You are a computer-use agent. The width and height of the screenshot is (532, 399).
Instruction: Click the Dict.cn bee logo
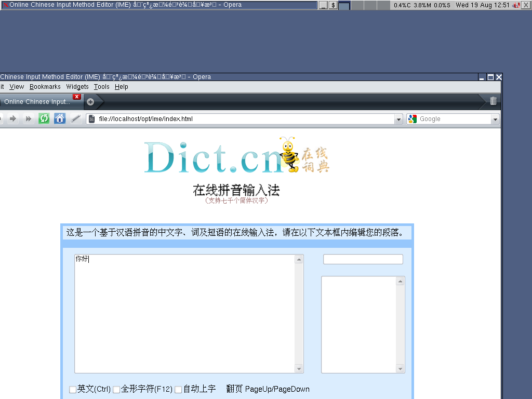click(x=288, y=154)
